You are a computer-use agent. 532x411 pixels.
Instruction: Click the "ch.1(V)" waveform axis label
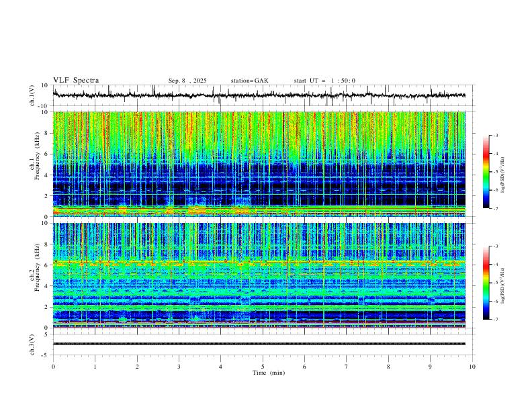tap(32, 95)
